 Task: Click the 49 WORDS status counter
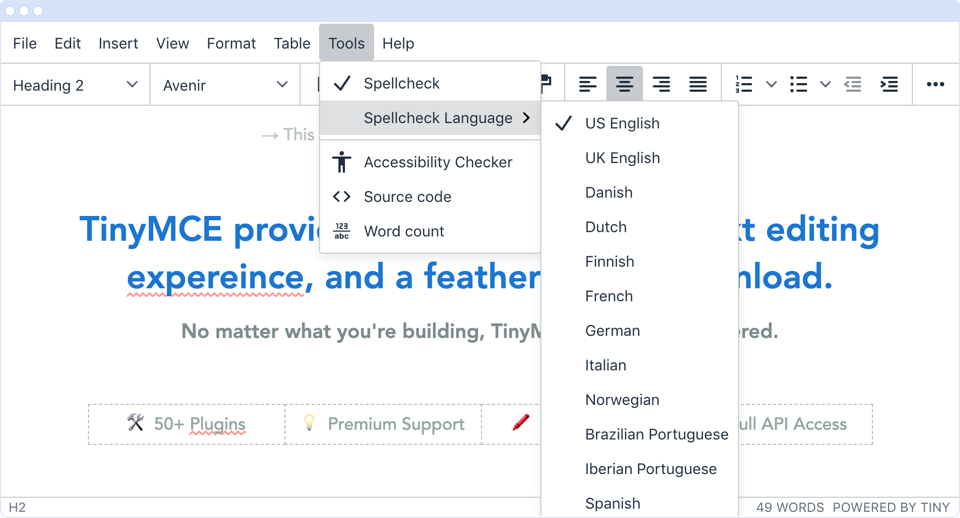point(790,508)
